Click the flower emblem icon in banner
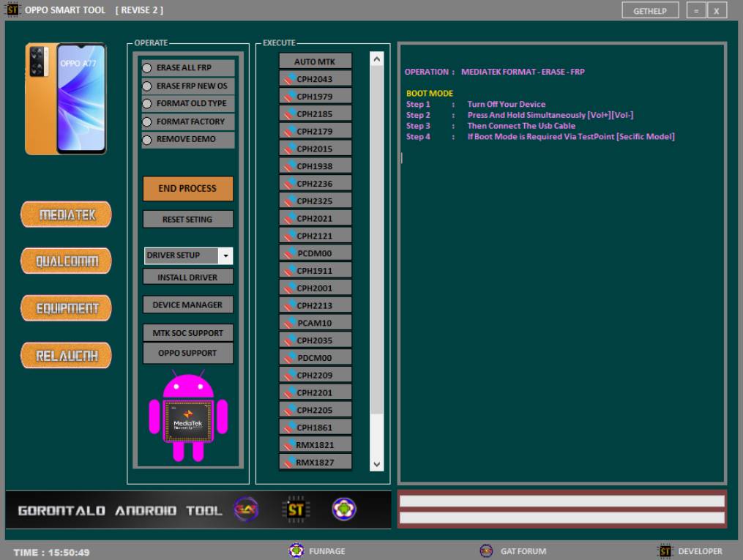The image size is (743, 560). [340, 510]
